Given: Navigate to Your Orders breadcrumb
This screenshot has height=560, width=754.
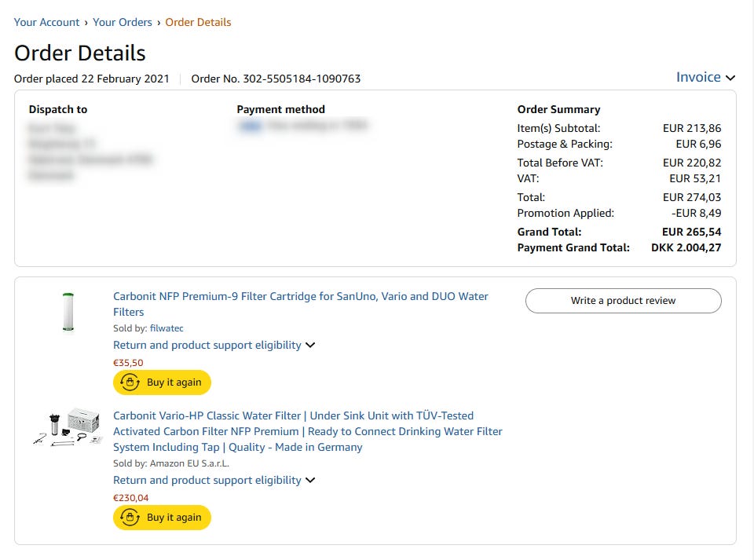Looking at the screenshot, I should point(123,22).
